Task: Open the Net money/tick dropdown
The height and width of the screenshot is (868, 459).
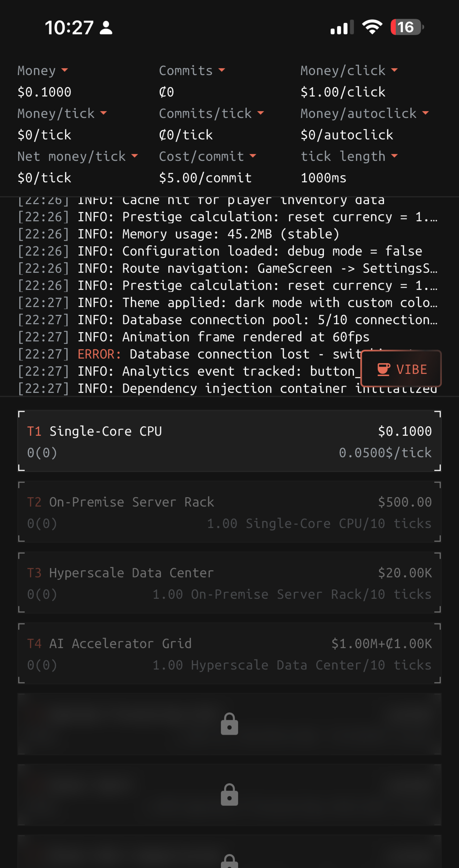Action: pyautogui.click(x=134, y=156)
